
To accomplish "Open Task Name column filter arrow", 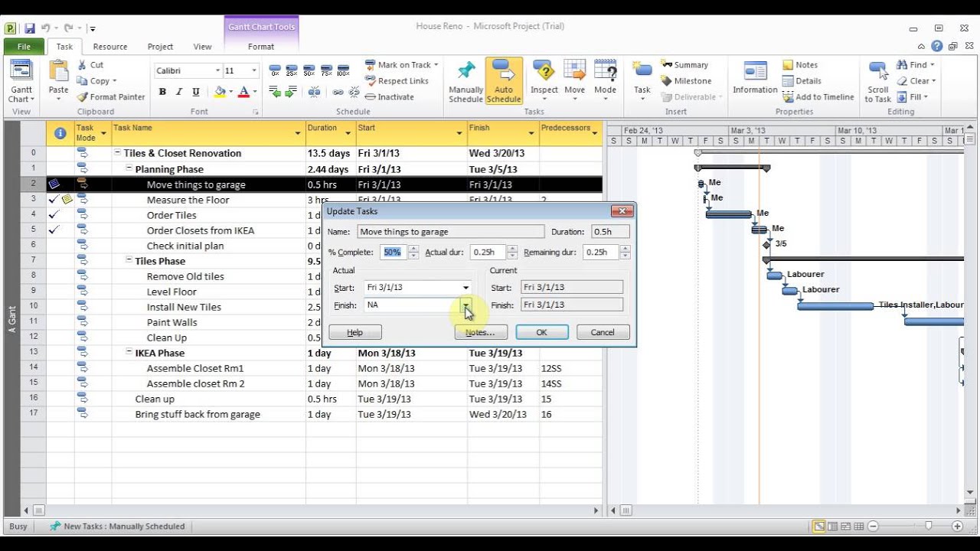I will point(298,133).
